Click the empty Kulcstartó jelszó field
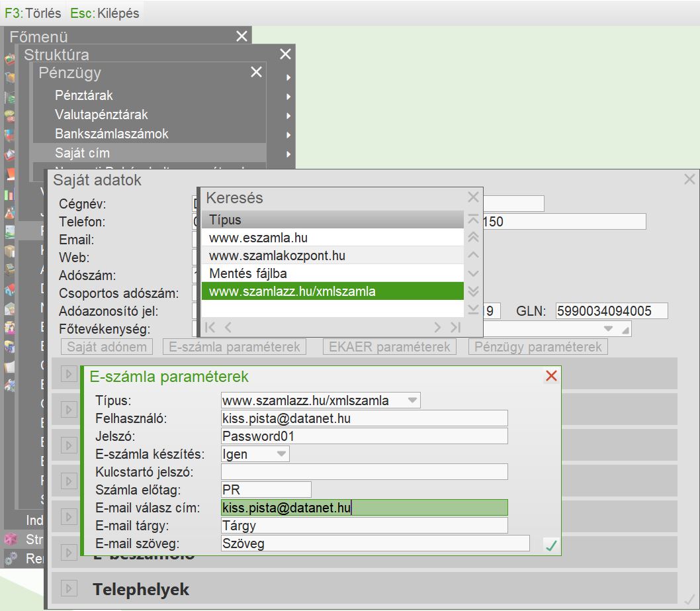This screenshot has width=700, height=611. pos(365,471)
